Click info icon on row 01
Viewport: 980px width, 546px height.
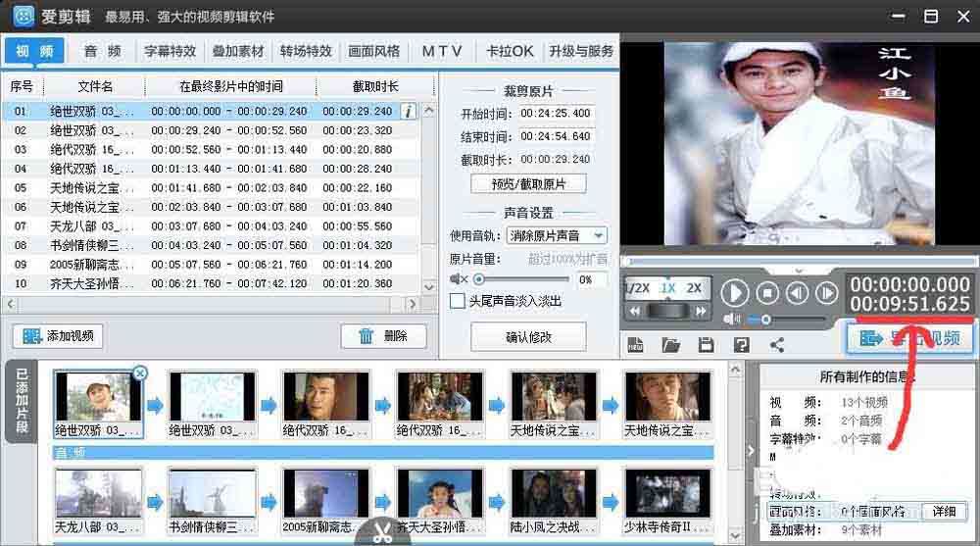point(409,112)
